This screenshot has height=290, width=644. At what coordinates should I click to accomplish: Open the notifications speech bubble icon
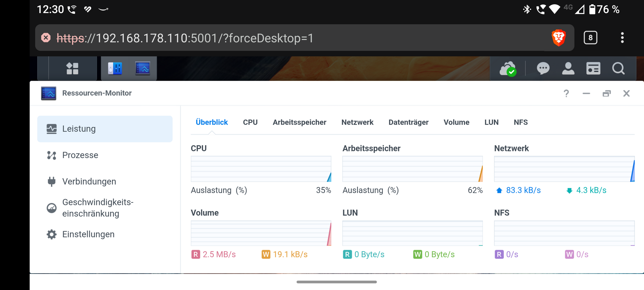[543, 68]
